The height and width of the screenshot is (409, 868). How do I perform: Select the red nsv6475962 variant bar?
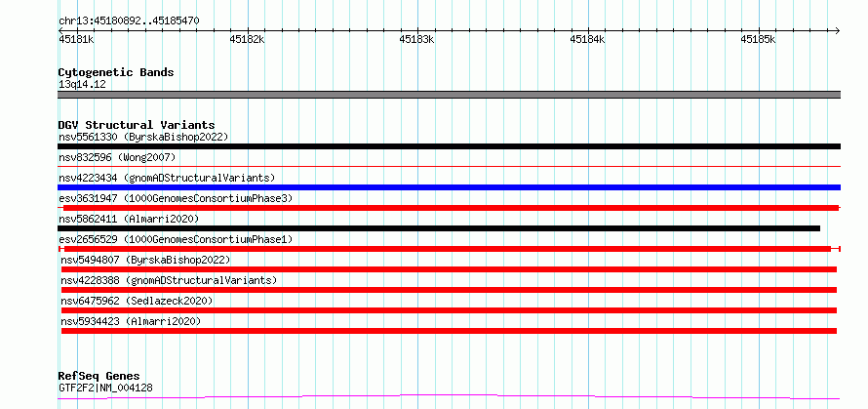pos(449,310)
